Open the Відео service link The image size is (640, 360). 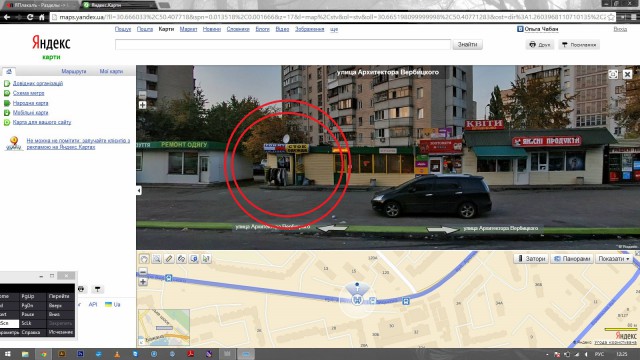pos(282,29)
